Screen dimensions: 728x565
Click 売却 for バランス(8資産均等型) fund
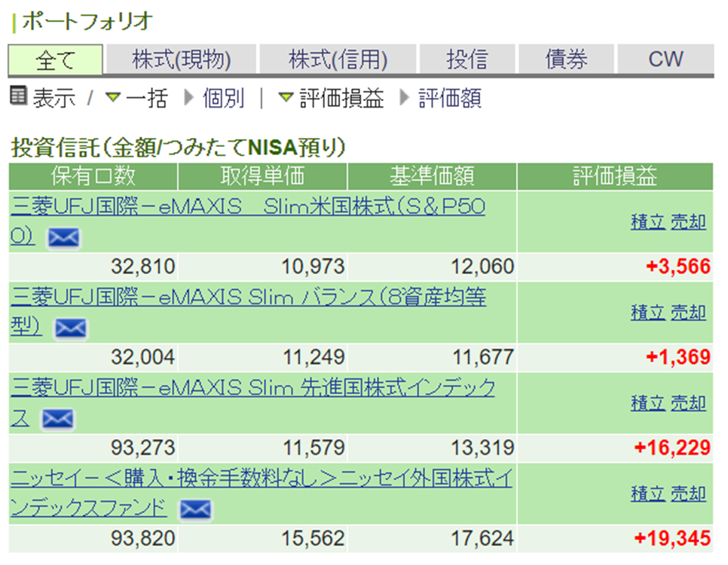(x=689, y=313)
